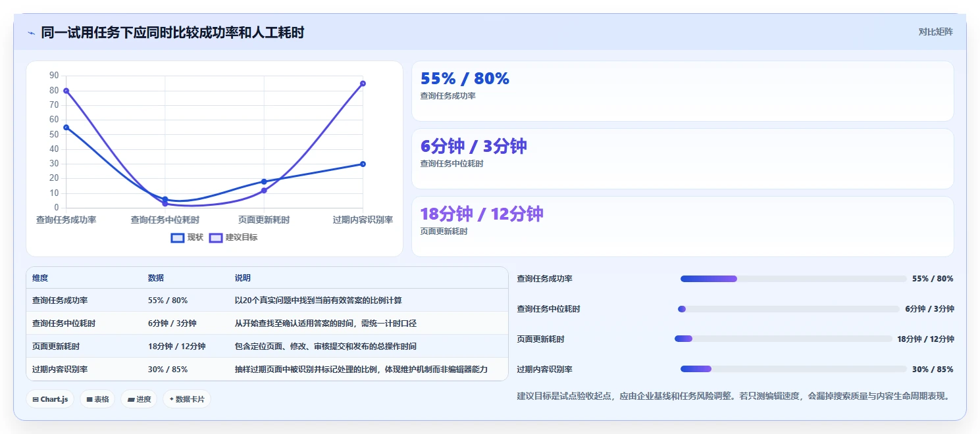Select the 页面更新耗时 table row label
The height and width of the screenshot is (434, 980).
(x=56, y=347)
